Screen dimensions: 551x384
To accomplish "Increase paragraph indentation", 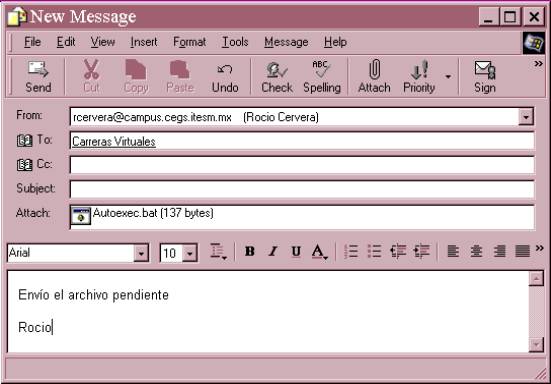I will 421,252.
